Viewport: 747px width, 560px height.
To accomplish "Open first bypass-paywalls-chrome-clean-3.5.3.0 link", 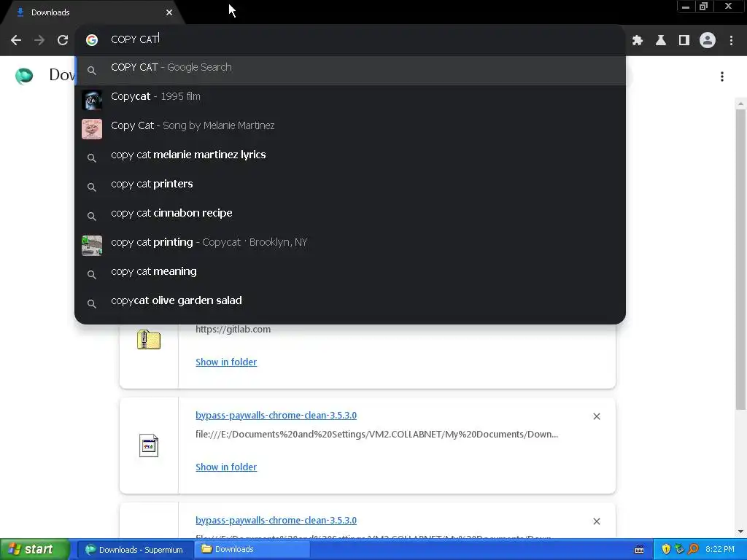I will coord(276,415).
